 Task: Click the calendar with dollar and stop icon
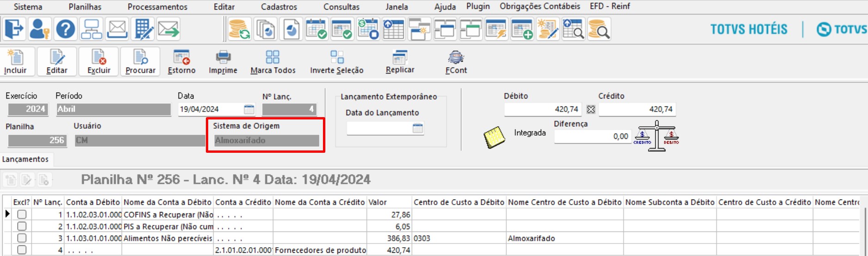[368, 29]
